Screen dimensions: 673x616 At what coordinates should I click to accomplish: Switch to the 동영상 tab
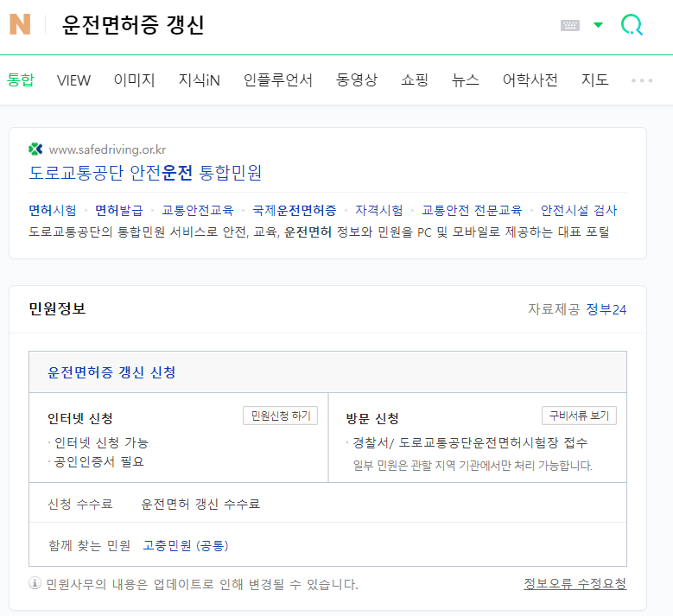coord(356,79)
